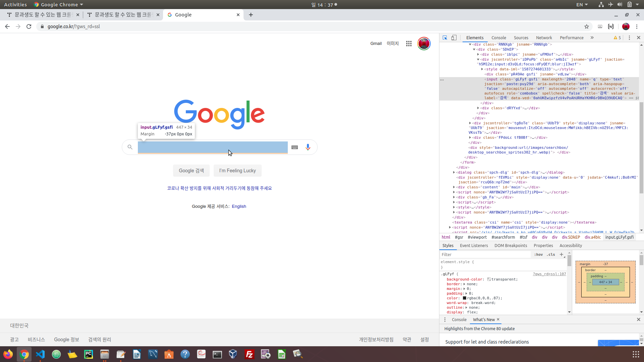Toggle the device toolbar icon
Viewport: 644px width, 362px height.
(454, 38)
